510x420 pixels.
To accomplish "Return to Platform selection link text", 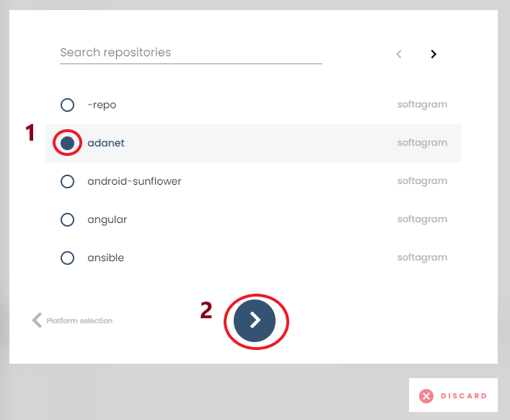I will 79,320.
